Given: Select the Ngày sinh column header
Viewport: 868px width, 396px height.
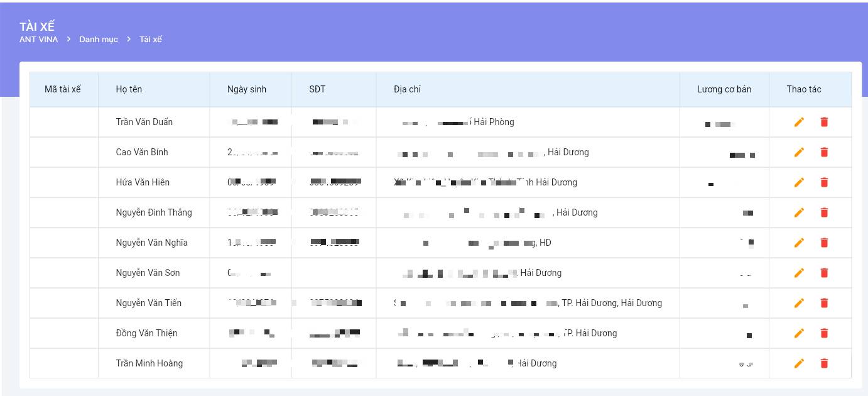Looking at the screenshot, I should (x=246, y=89).
